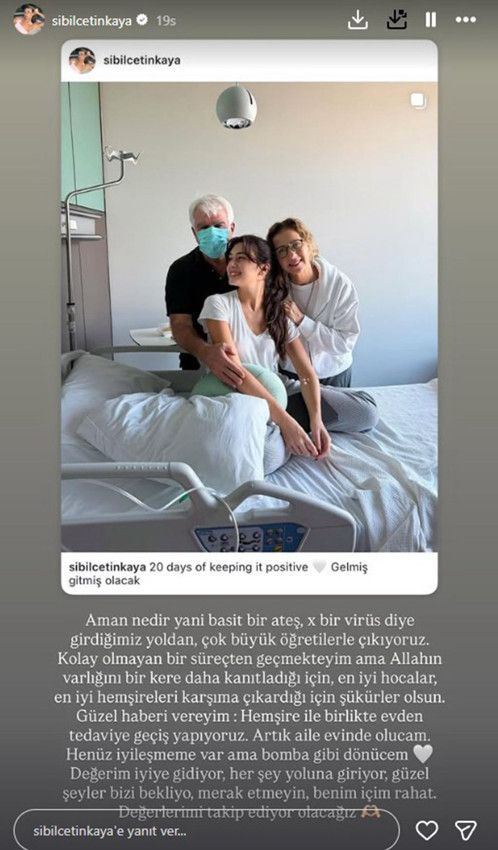The image size is (498, 850).
Task: Tap the avatar in embedded post header
Action: [x=82, y=60]
